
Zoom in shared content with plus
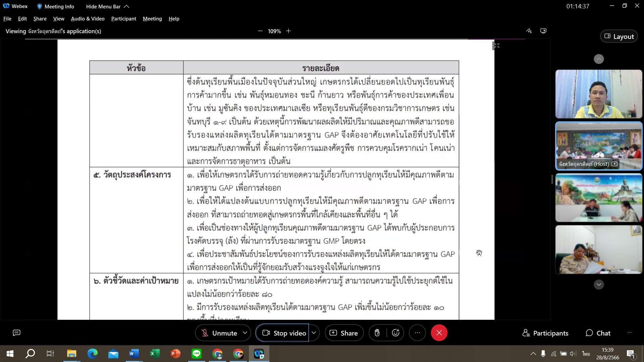coord(288,31)
